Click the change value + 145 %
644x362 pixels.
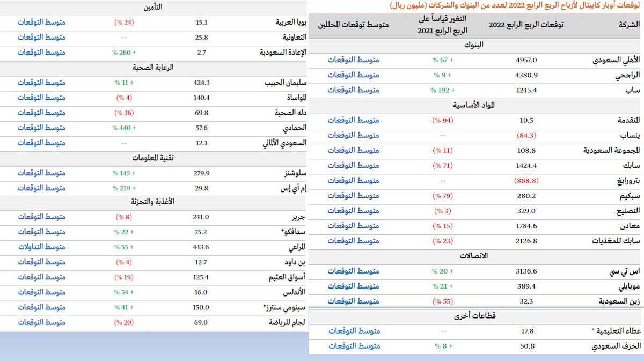click(x=125, y=173)
